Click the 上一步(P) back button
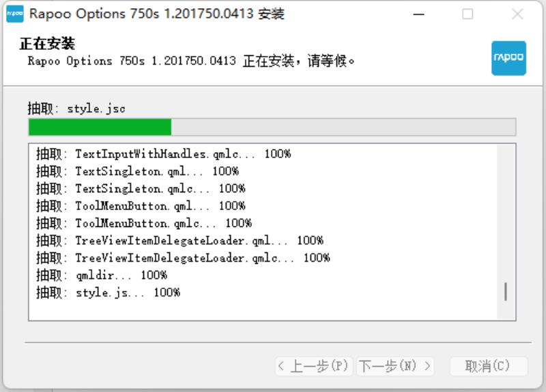 (x=314, y=366)
